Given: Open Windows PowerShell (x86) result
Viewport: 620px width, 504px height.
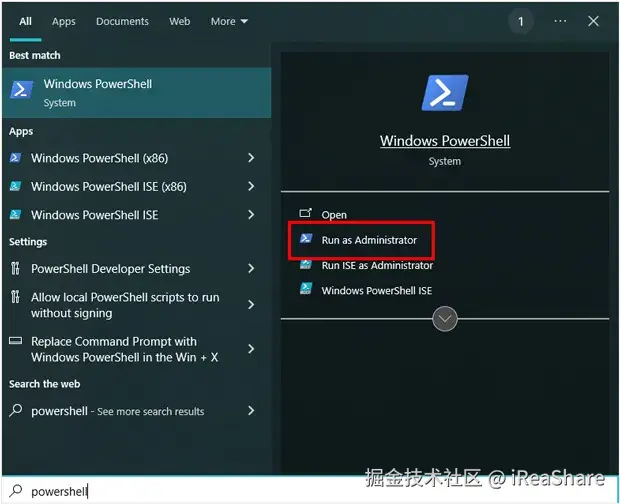Looking at the screenshot, I should click(x=136, y=158).
